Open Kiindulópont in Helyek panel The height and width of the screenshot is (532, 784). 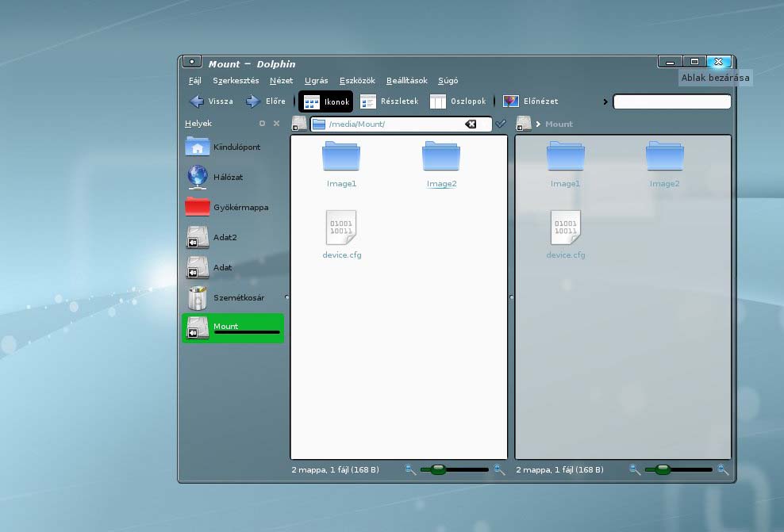point(233,147)
